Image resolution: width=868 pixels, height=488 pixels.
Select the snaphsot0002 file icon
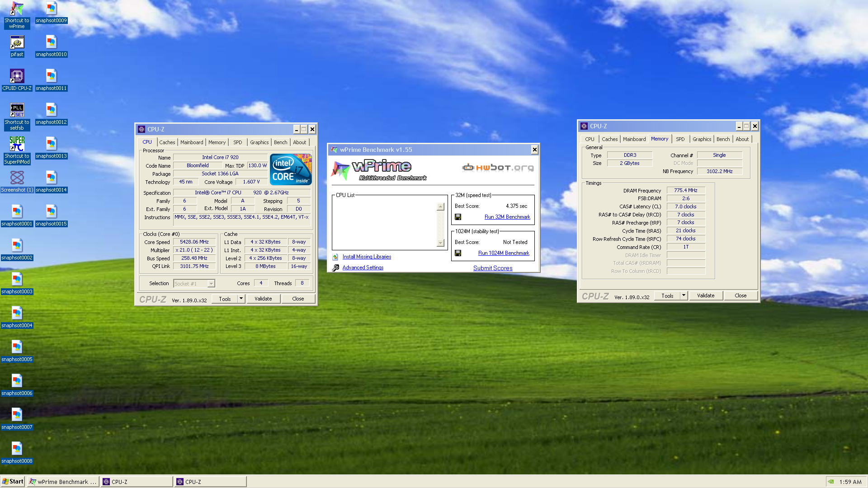[17, 249]
